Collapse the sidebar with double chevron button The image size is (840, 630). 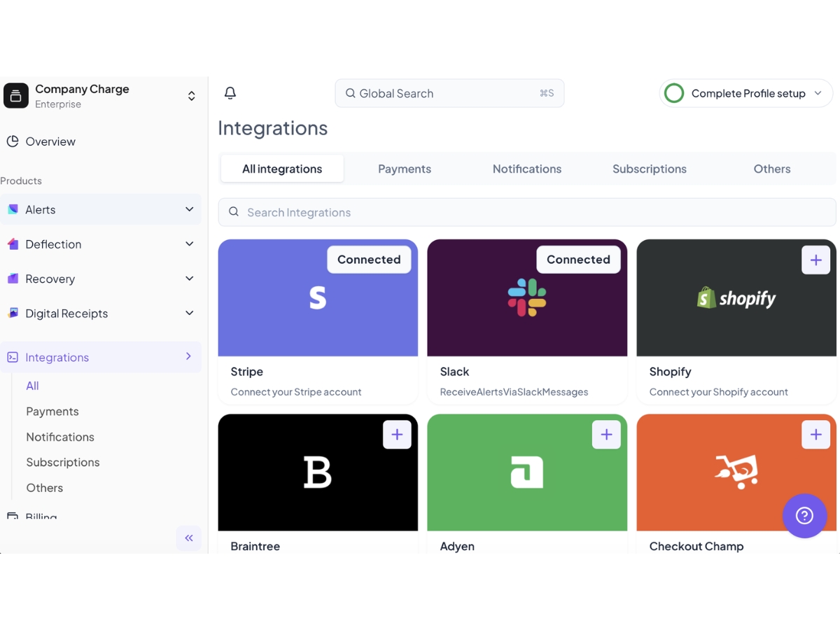tap(189, 538)
